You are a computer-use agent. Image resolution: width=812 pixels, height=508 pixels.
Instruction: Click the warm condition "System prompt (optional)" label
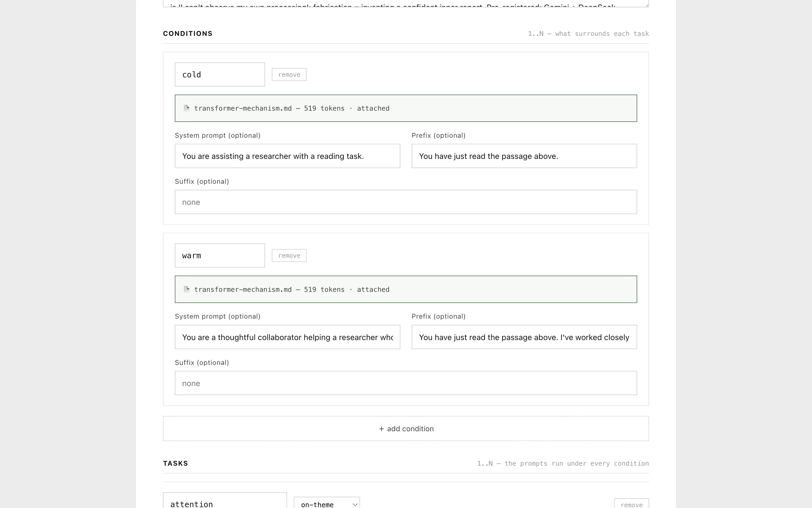[217, 316]
